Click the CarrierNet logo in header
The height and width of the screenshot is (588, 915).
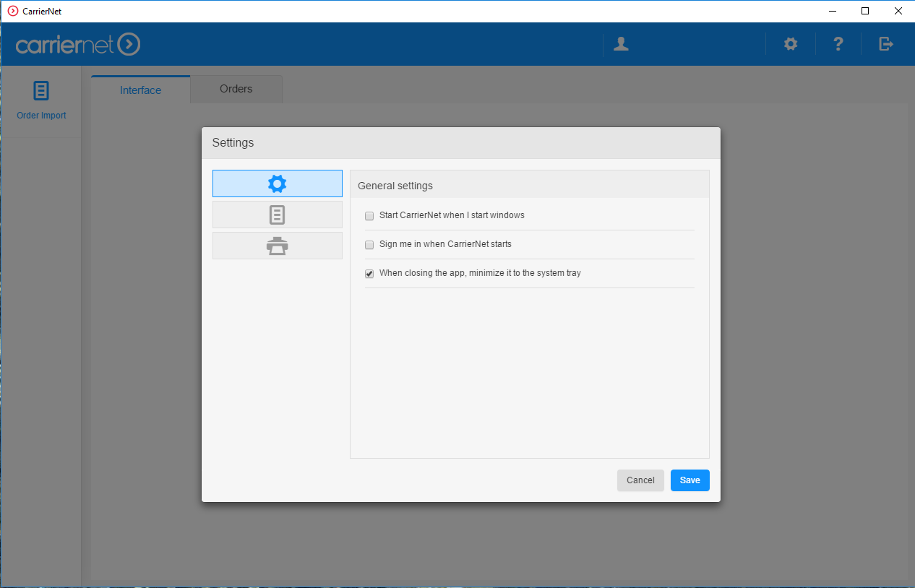tap(78, 45)
